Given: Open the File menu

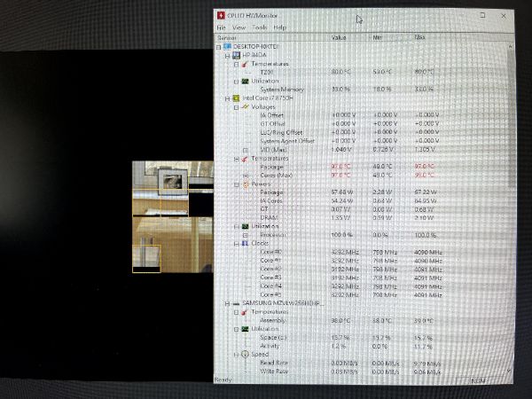Looking at the screenshot, I should 221,27.
